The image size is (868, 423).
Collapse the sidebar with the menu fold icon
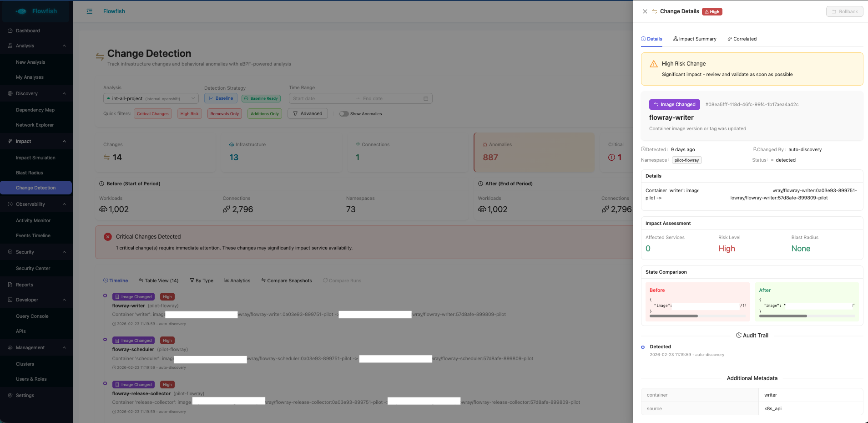point(90,11)
